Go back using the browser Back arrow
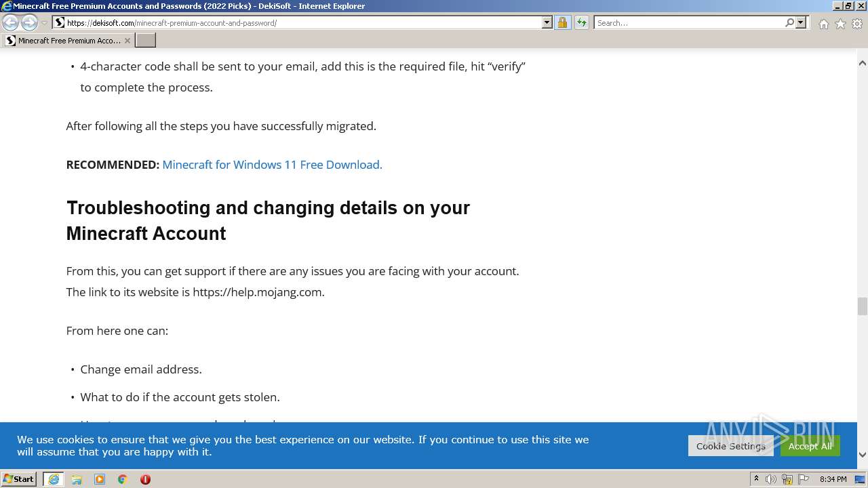 (x=10, y=23)
